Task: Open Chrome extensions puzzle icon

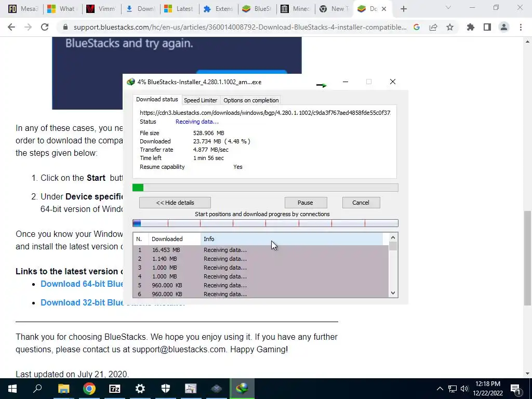Action: [x=471, y=27]
